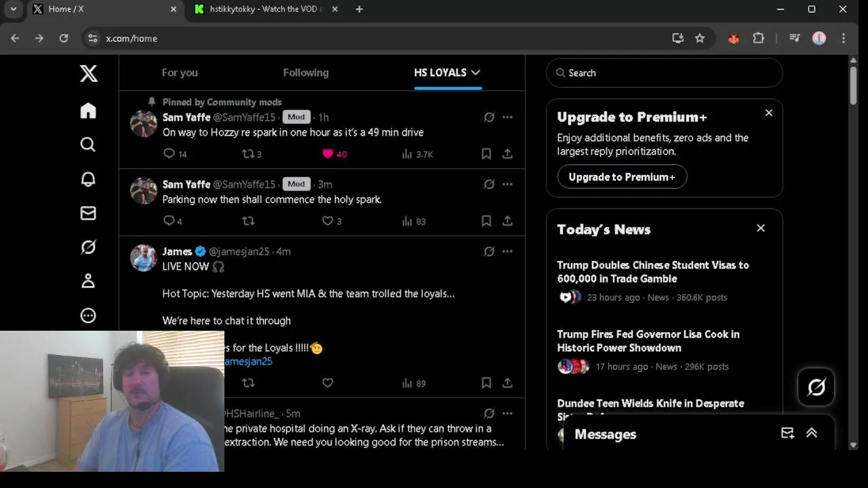This screenshot has height=488, width=868.
Task: Dismiss Today's News panel
Action: pos(761,228)
